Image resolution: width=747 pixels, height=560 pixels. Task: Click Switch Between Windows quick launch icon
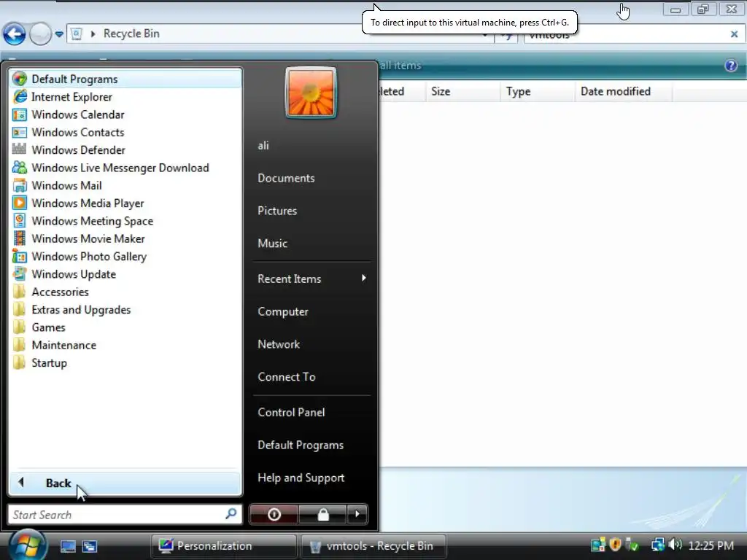coord(90,546)
